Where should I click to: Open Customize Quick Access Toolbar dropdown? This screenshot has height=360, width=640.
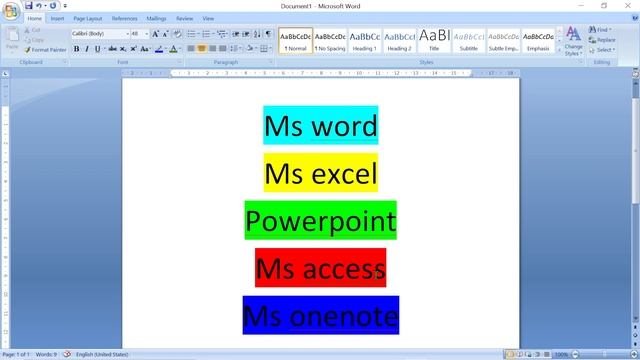coord(65,6)
